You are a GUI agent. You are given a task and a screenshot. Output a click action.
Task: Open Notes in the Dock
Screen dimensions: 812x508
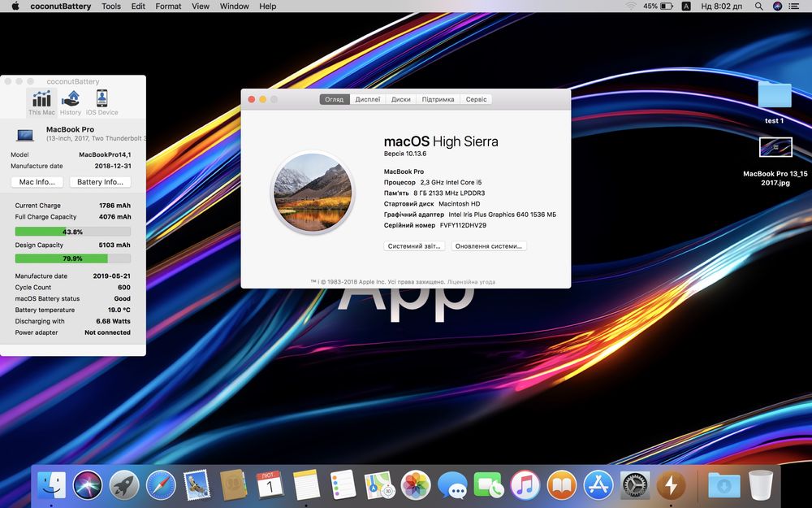(306, 486)
